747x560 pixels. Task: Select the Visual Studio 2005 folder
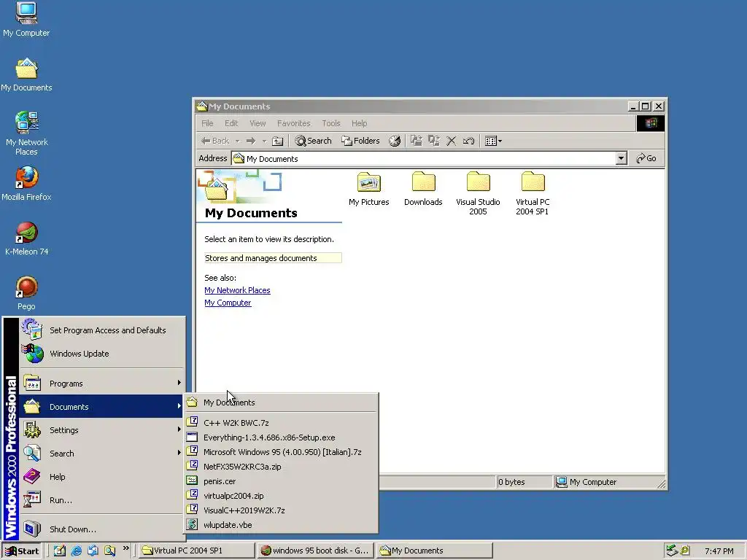(x=478, y=194)
